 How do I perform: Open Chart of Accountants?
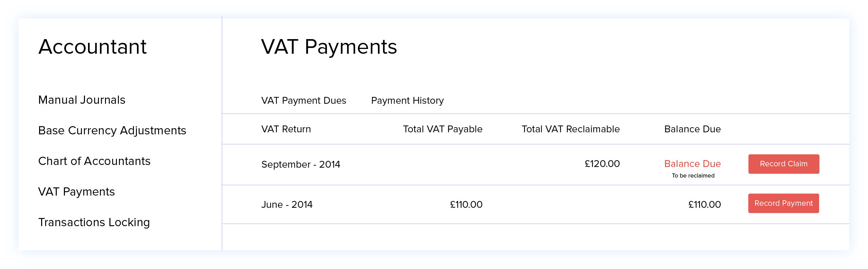(94, 161)
